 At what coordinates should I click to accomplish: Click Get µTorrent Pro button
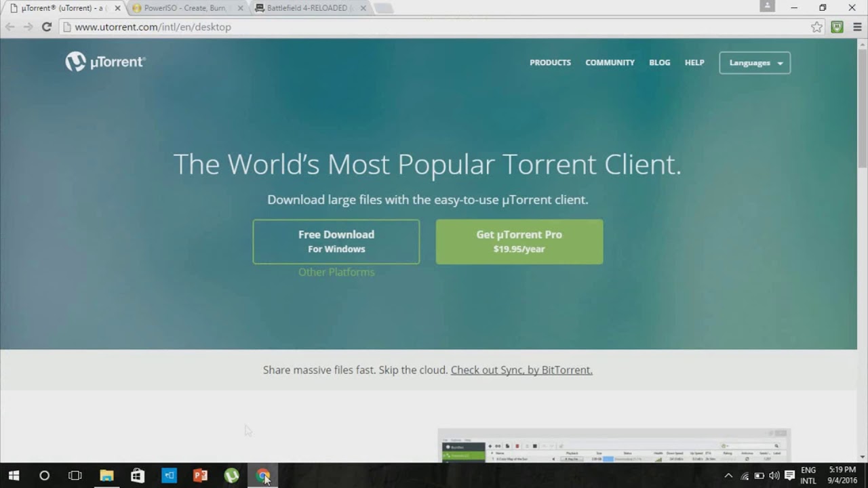tap(519, 241)
